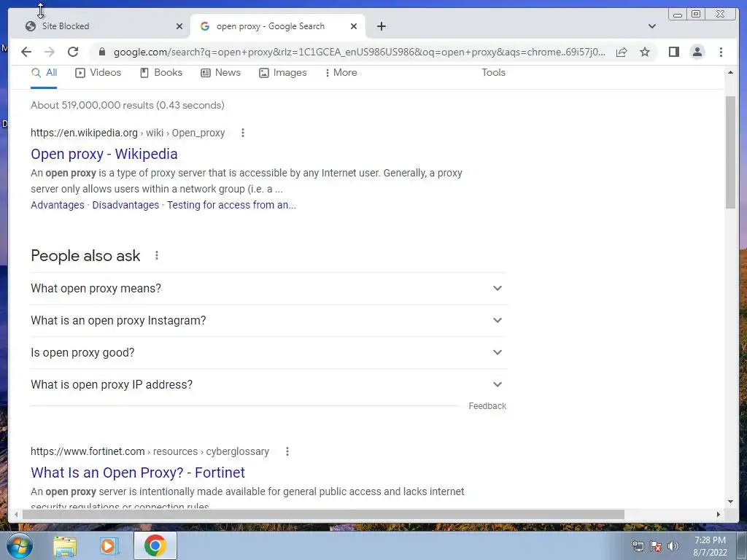Open Windows Explorer from the taskbar
Screen dimensions: 747x560
(x=65, y=545)
